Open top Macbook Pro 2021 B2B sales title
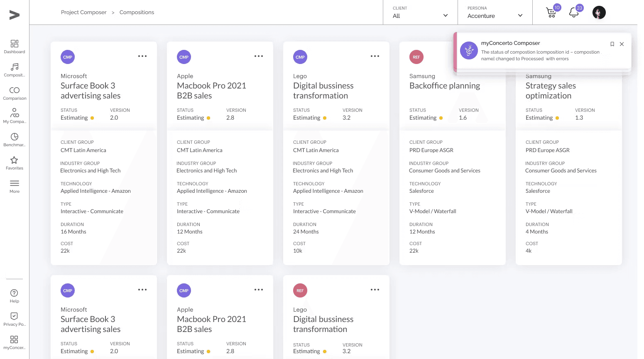 point(211,91)
